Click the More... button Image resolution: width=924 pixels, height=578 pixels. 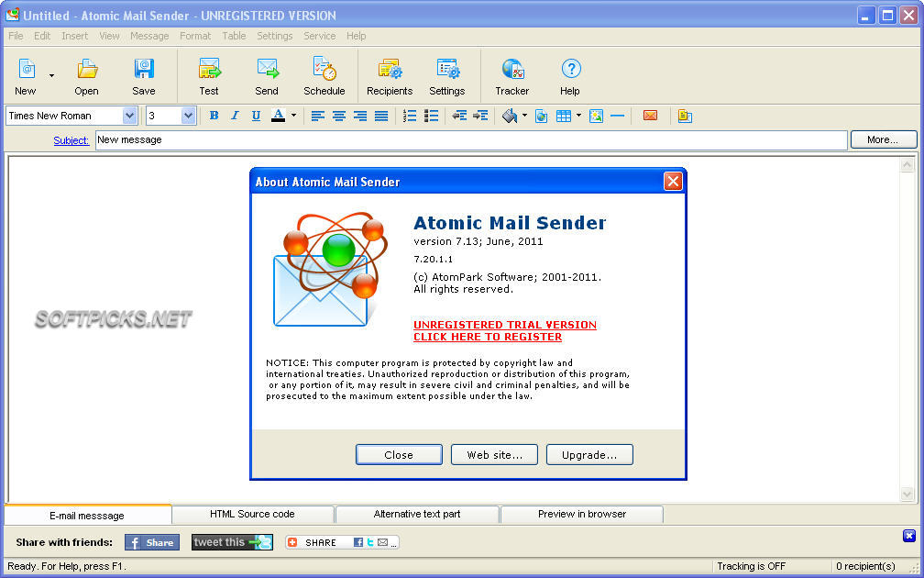click(x=883, y=139)
